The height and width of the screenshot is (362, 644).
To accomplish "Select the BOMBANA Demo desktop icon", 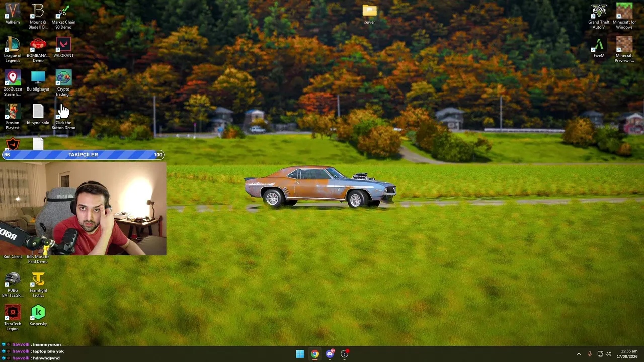I will click(x=38, y=50).
